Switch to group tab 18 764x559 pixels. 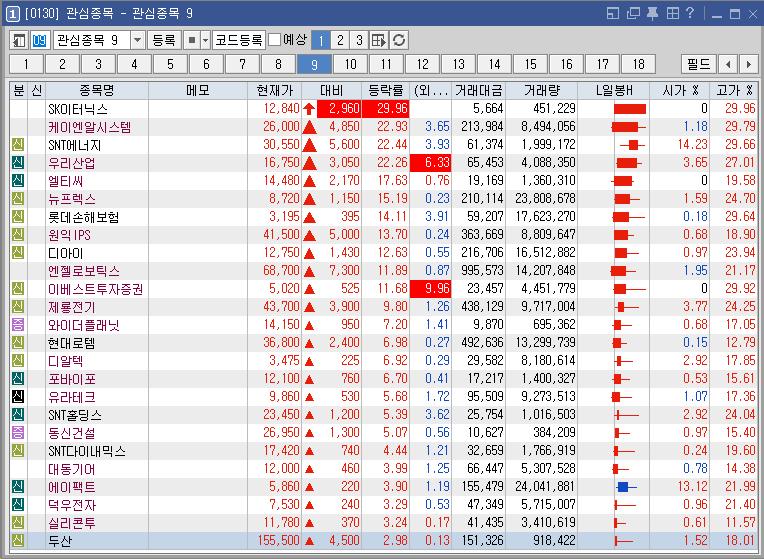click(638, 64)
